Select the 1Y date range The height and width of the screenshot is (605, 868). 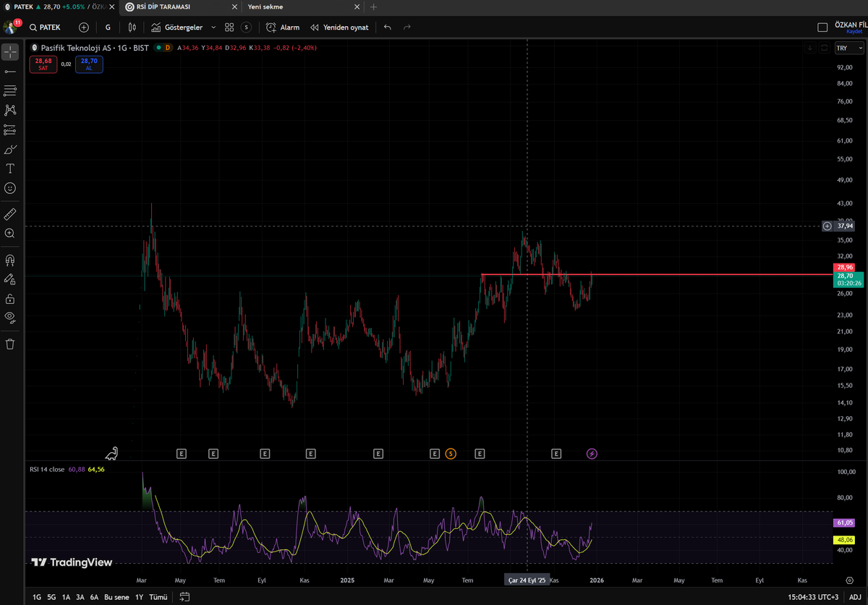tap(139, 597)
